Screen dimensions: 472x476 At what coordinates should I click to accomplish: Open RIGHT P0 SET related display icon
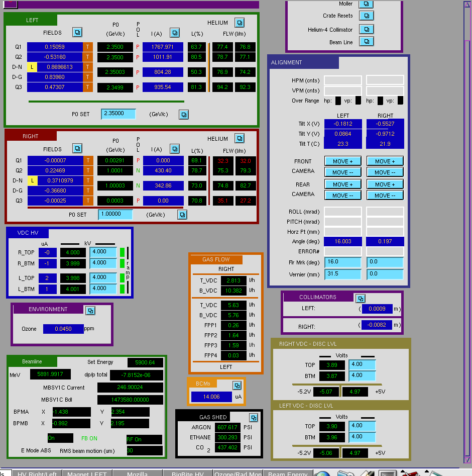182,215
